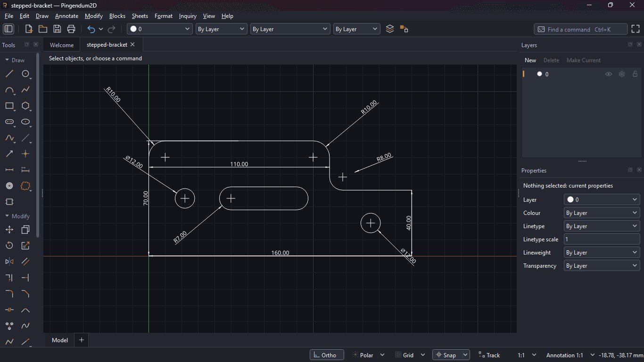
Task: Open the layer dropdown in toolbar
Action: click(160, 29)
